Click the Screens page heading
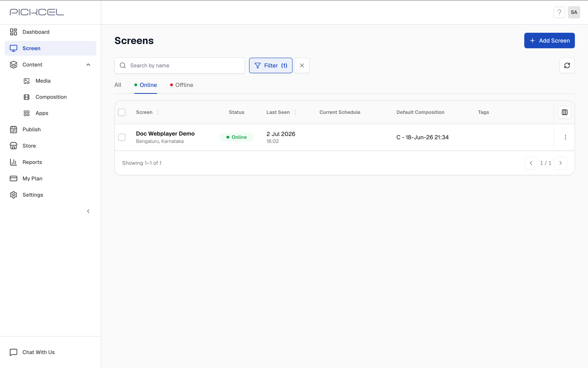Image resolution: width=588 pixels, height=368 pixels. [134, 41]
